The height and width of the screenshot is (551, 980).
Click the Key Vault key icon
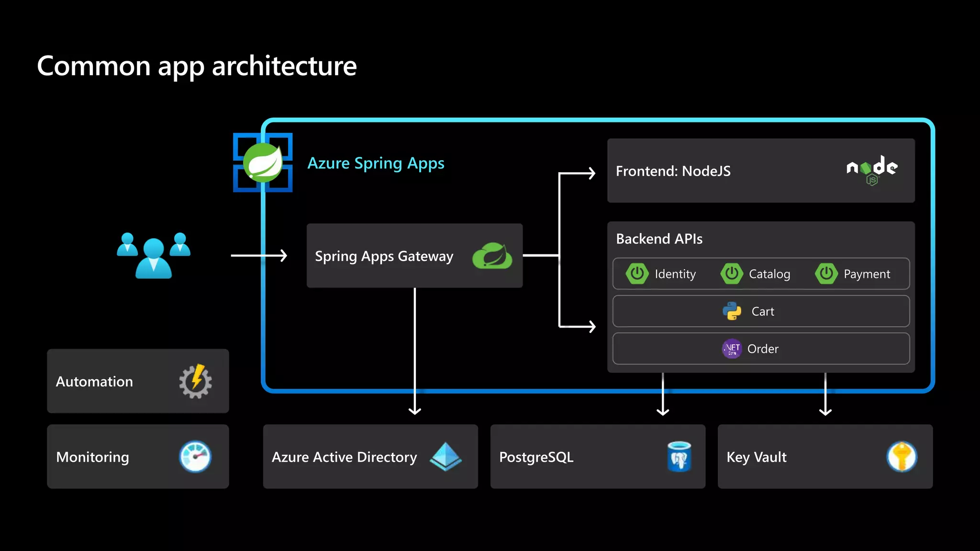[902, 456]
